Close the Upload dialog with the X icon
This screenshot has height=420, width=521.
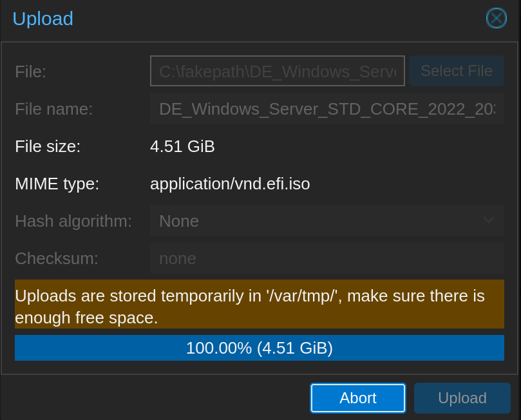(496, 18)
